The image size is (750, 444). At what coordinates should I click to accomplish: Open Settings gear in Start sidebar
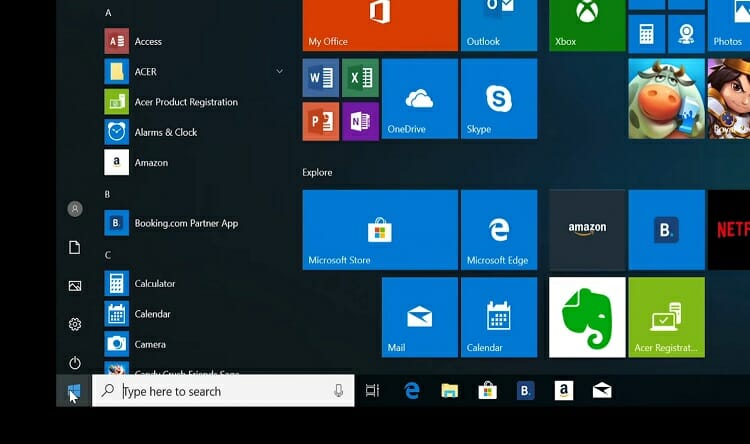[x=75, y=324]
